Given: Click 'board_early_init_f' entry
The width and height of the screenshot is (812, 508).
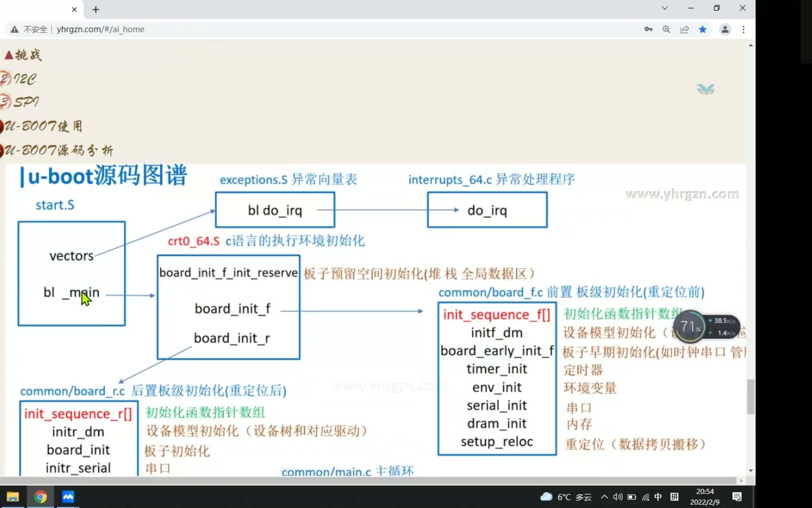Looking at the screenshot, I should point(497,351).
